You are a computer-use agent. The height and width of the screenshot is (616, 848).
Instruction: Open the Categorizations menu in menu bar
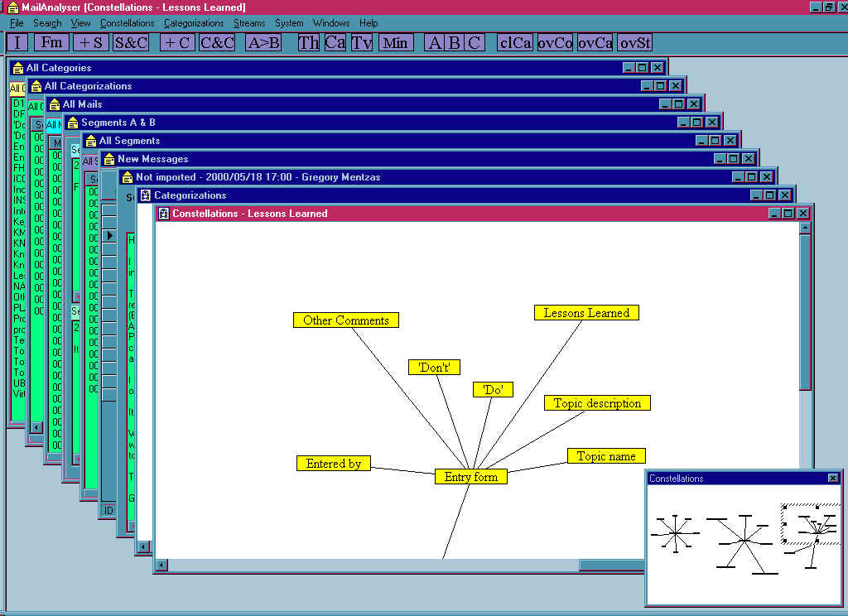click(194, 23)
